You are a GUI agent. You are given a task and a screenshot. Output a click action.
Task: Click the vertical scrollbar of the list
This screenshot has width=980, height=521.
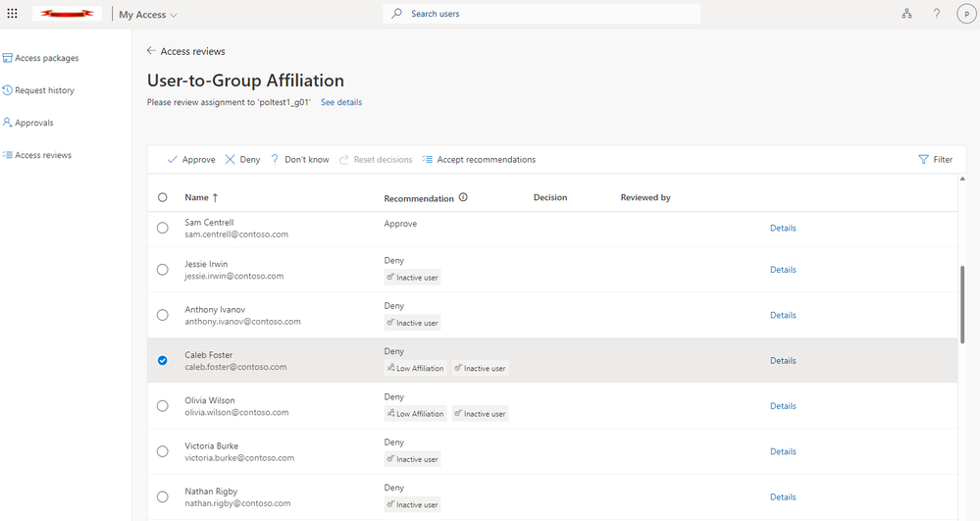(x=962, y=304)
